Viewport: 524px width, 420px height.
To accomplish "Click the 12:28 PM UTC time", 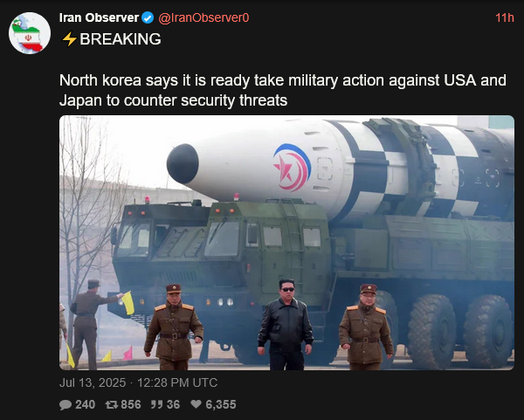I will pos(177,382).
